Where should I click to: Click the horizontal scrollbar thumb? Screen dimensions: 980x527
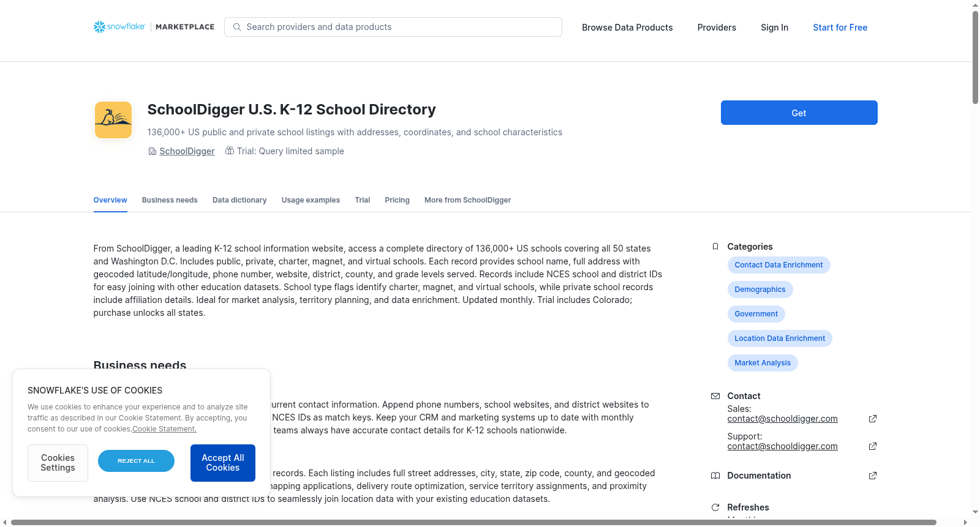click(473, 522)
